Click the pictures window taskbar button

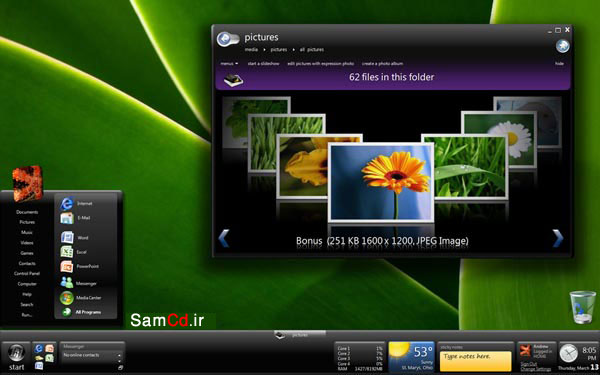pos(300,335)
